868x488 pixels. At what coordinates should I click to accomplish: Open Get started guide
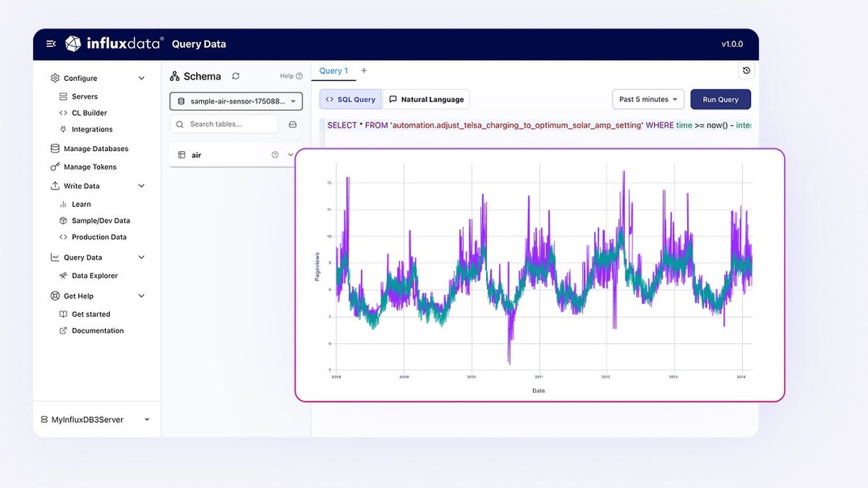[91, 314]
